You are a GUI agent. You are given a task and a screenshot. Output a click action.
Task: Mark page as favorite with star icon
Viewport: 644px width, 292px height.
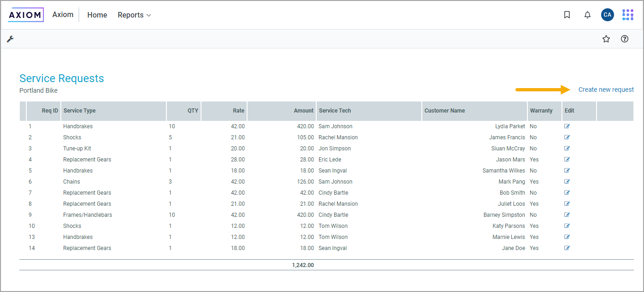606,39
